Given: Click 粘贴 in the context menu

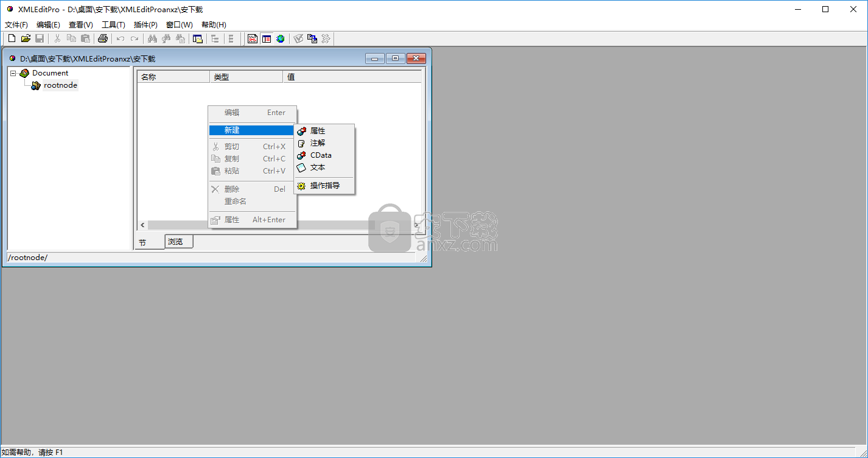Looking at the screenshot, I should click(252, 171).
